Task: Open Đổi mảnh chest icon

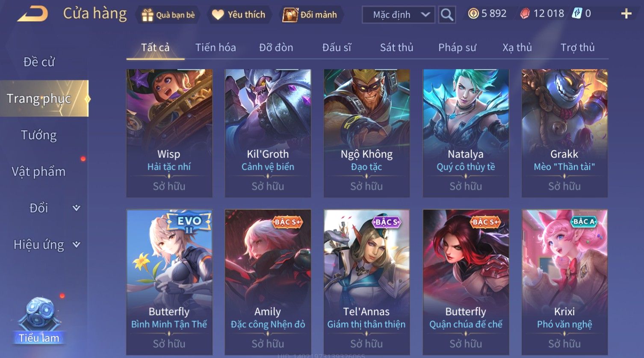Action: (x=290, y=15)
